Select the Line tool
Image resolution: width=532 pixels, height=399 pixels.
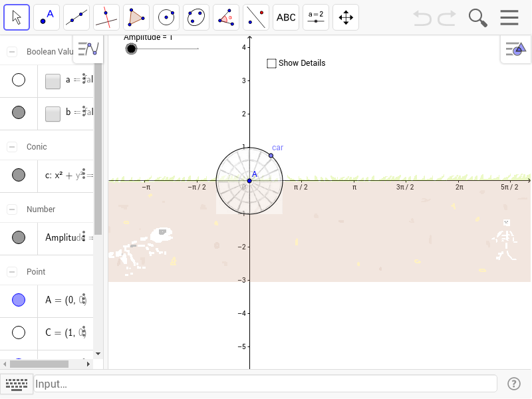(76, 17)
